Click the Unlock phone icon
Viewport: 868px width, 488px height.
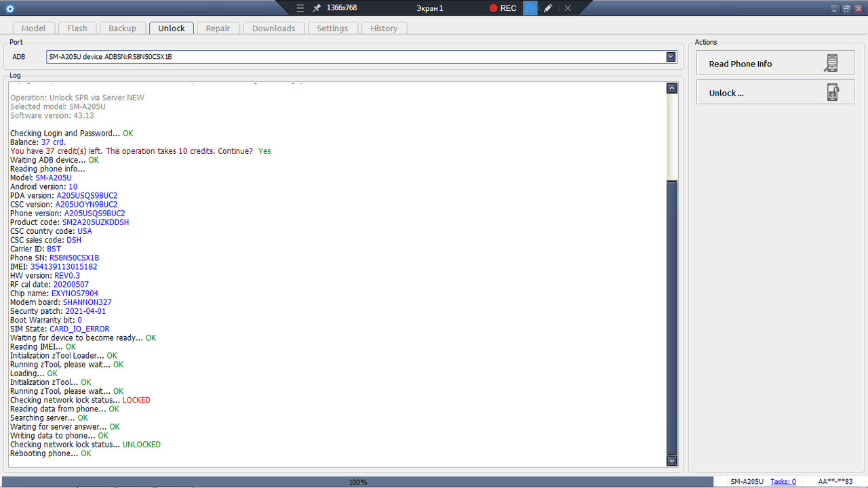click(x=833, y=93)
